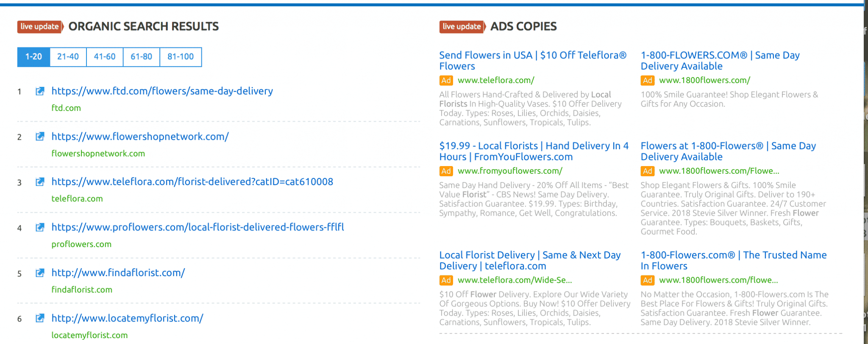Open 'Send Flowers in USA | $10 Off Teleflora' ad
This screenshot has height=344, width=868.
tap(533, 61)
